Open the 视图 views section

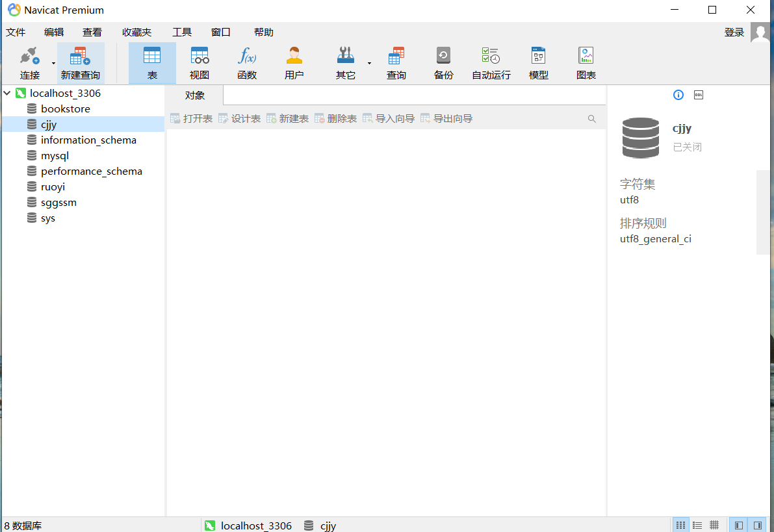click(x=200, y=62)
